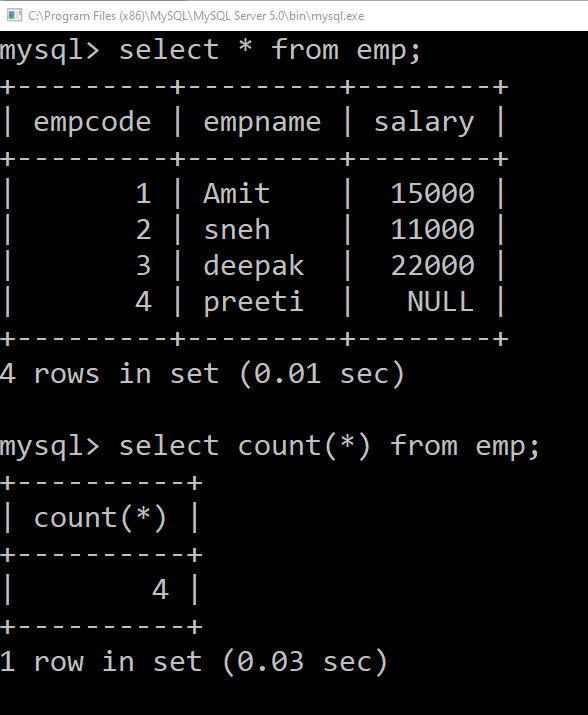This screenshot has width=588, height=715.
Task: Click the '4 rows in set (0.01 sec)' message
Action: 202,374
